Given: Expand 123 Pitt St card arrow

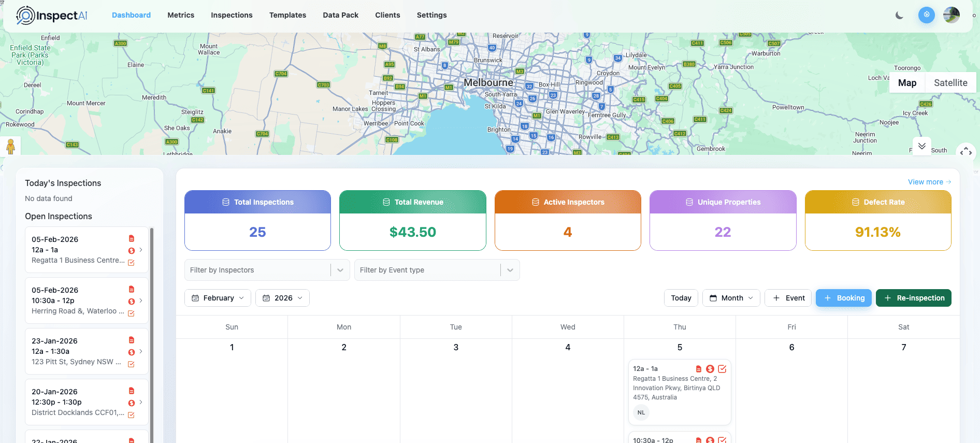Looking at the screenshot, I should click(x=141, y=351).
